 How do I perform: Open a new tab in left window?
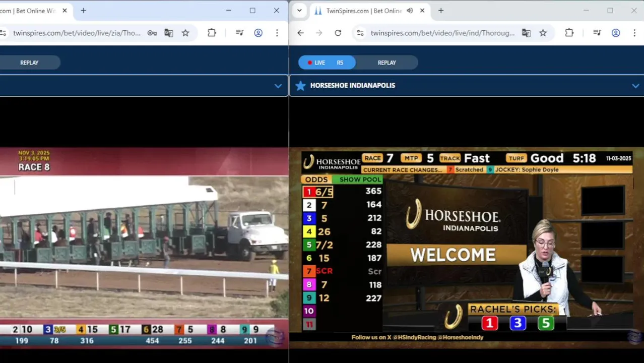tap(83, 11)
